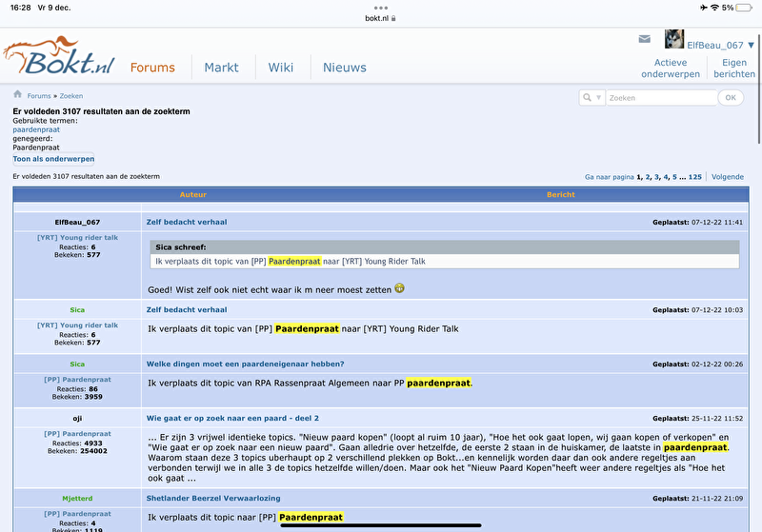Open Wie gaat er op zoek topic

(232, 418)
